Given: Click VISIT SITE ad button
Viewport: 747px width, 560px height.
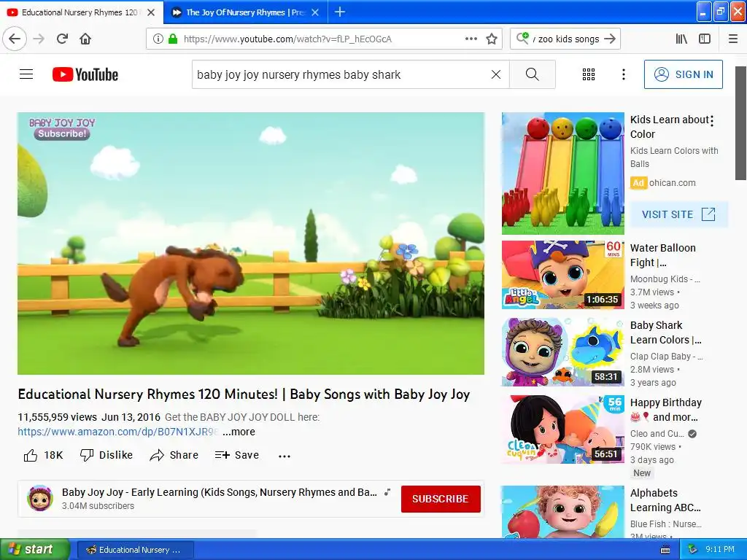Looking at the screenshot, I should (x=679, y=214).
